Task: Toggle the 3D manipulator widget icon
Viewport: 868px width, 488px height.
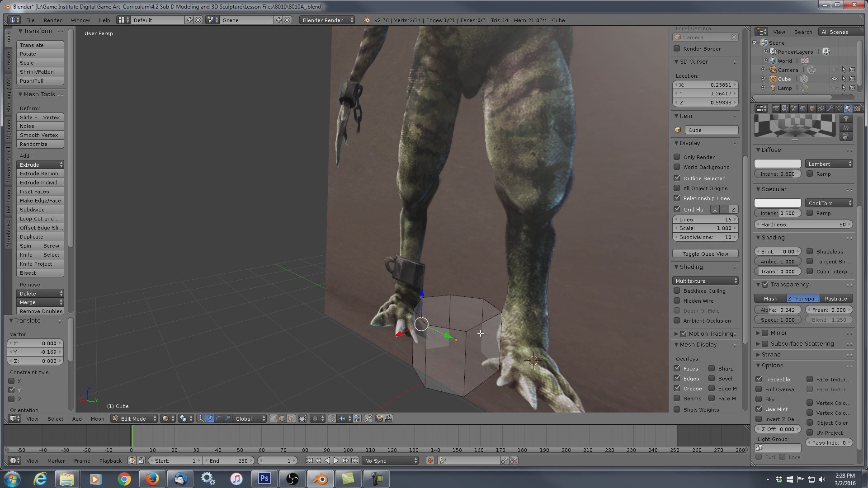Action: click(200, 419)
